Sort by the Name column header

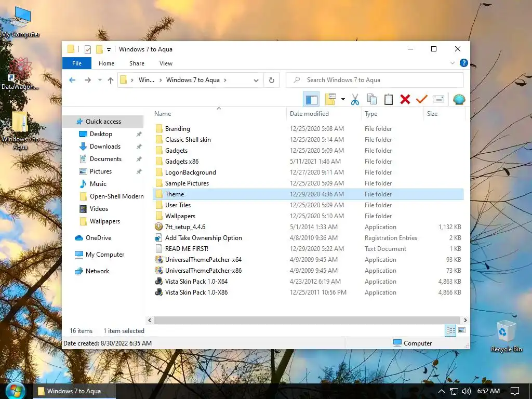[219, 114]
